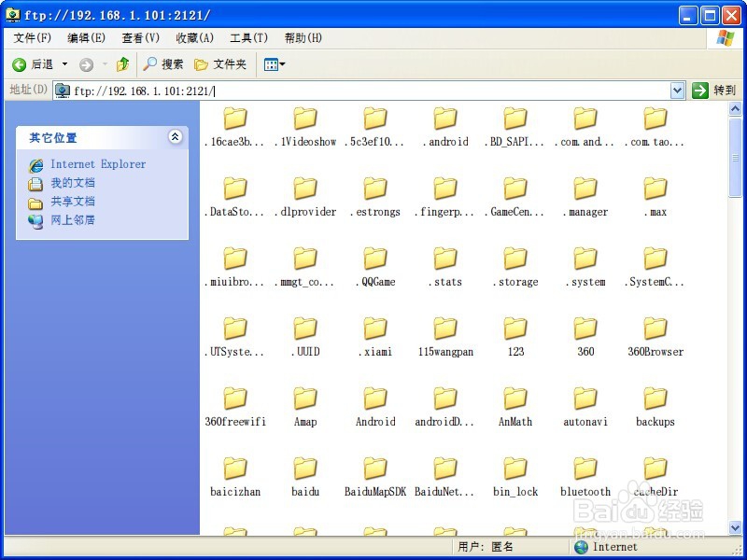Viewport: 747px width, 560px height.
Task: Select the .system folder
Action: [585, 267]
